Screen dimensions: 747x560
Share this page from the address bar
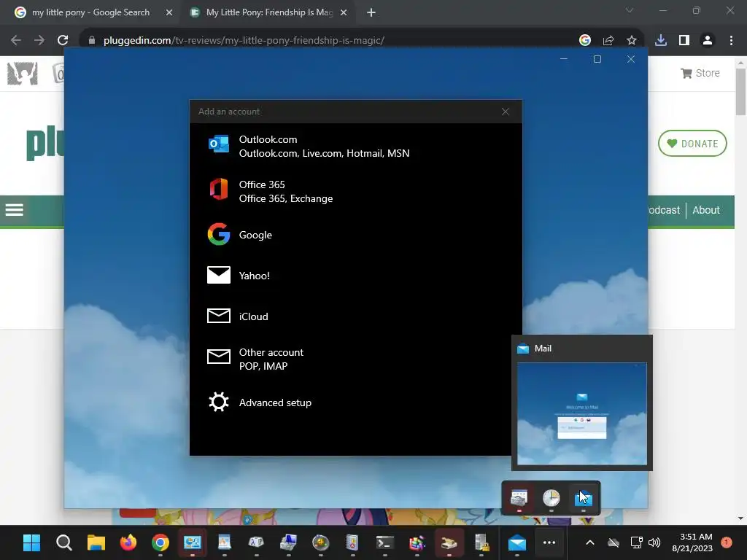(608, 40)
